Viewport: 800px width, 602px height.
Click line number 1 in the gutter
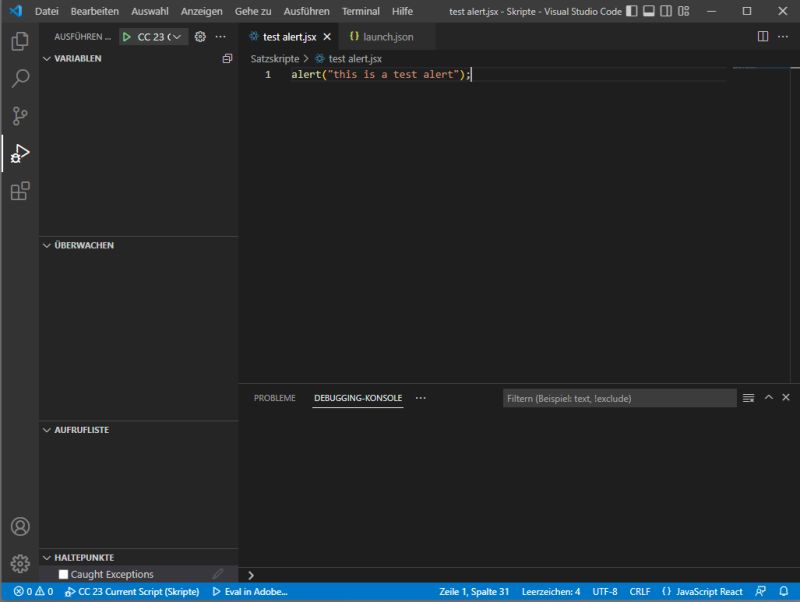268,74
